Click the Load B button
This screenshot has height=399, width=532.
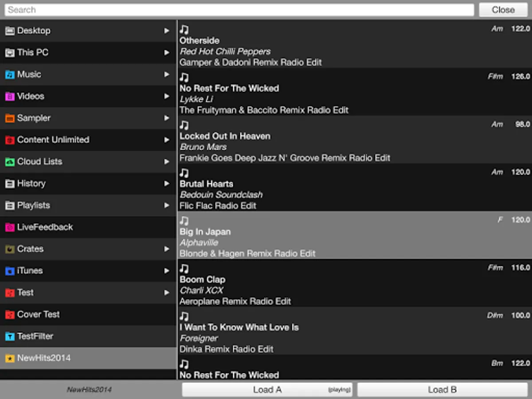[442, 390]
